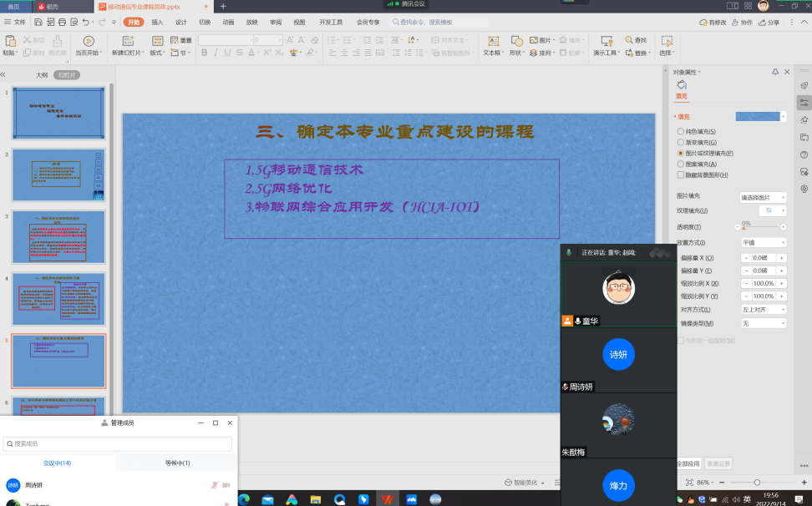Click the 智能美化 smart beautify button
Image resolution: width=812 pixels, height=506 pixels.
coord(524,482)
